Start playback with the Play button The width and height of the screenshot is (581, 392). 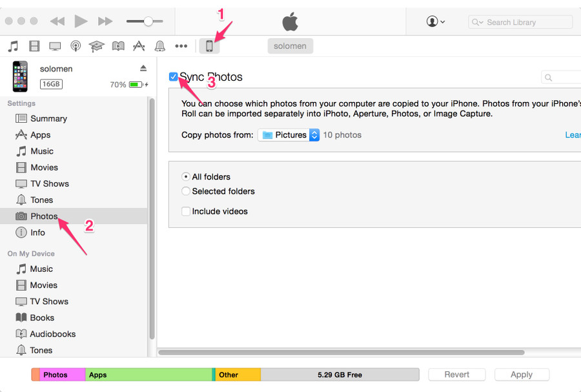point(81,21)
